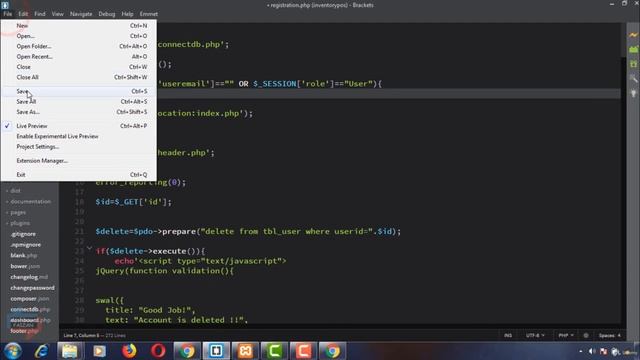Choose Open Recent... menu item
The height and width of the screenshot is (360, 640).
tap(78, 56)
